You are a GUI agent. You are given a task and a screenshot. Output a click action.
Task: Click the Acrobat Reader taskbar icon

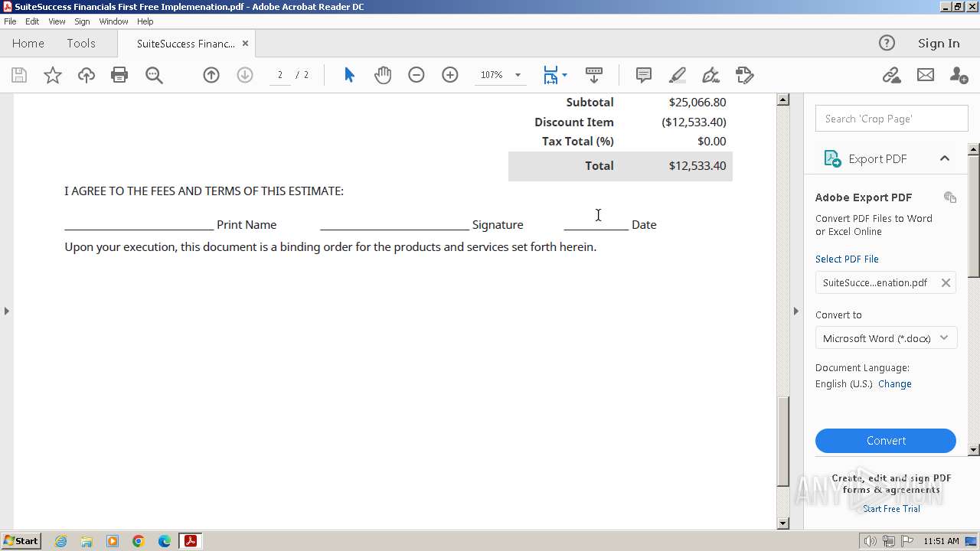click(190, 541)
